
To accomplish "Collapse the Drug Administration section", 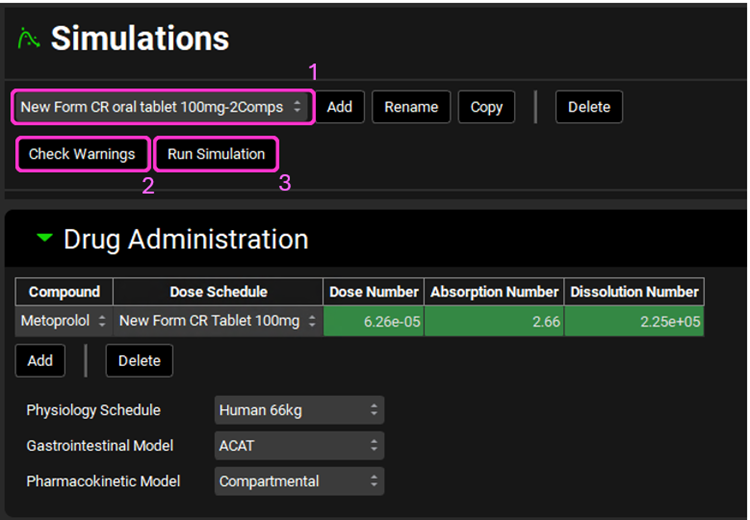I will (43, 239).
